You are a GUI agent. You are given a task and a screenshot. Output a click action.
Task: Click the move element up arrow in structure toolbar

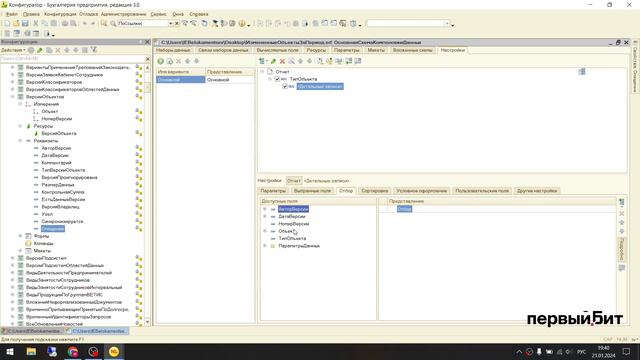click(x=300, y=61)
